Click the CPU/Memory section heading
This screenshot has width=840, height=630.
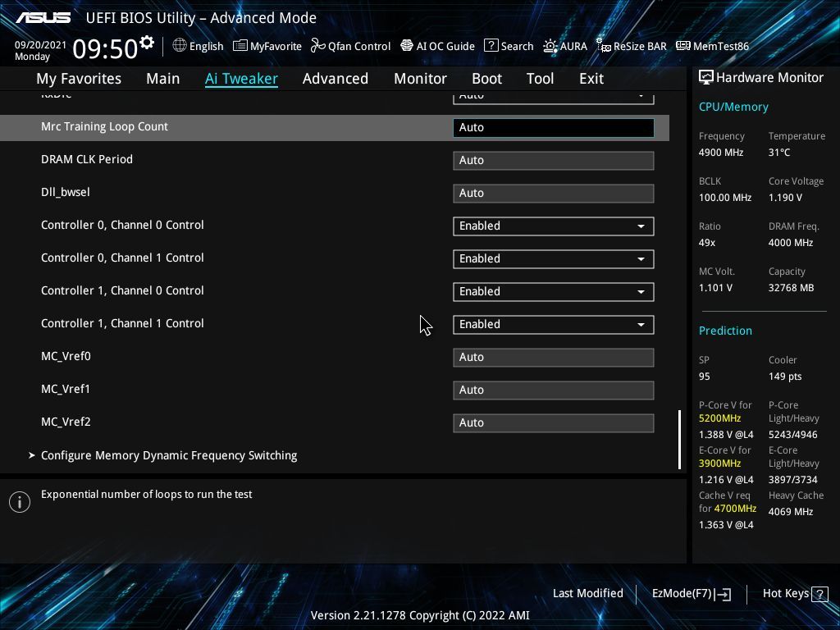tap(733, 107)
